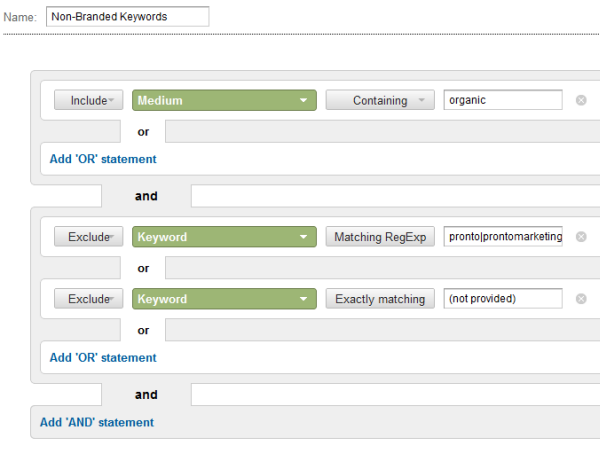This screenshot has width=600, height=450.
Task: Open the Exclude dropdown on (not provided) row
Action: 88,299
